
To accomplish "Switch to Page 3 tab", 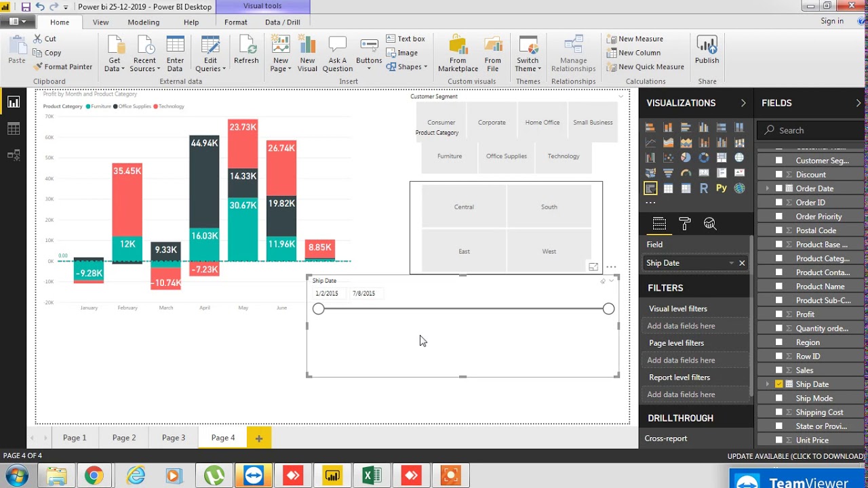I will tap(174, 438).
